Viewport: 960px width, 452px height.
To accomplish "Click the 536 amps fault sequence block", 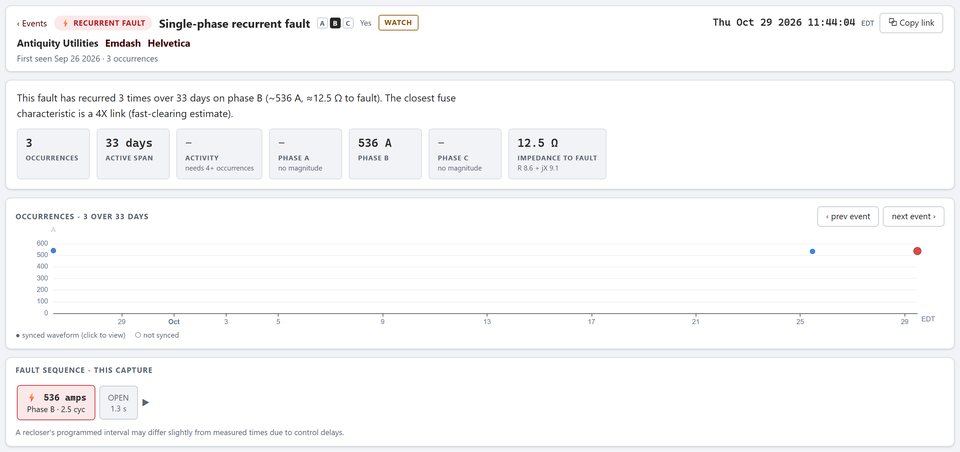I will point(56,402).
